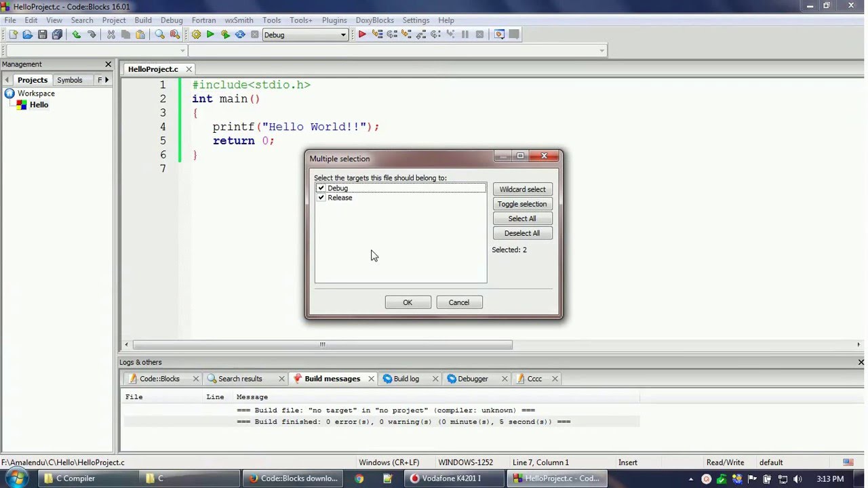Select the Workspace tree node
This screenshot has height=488, width=868.
[36, 94]
